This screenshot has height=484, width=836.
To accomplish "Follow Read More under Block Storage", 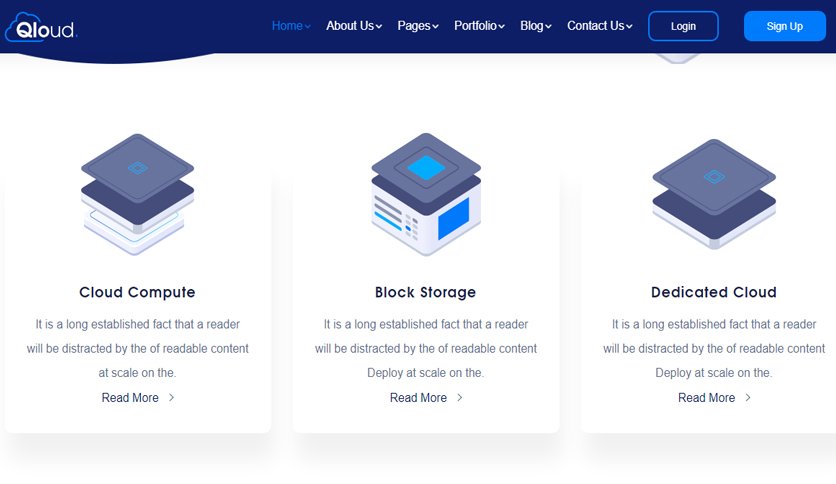I will pos(419,398).
